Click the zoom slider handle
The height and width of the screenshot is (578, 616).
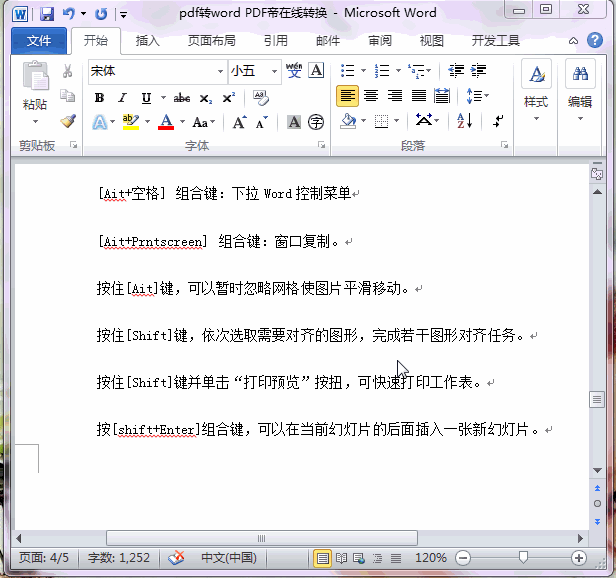coord(523,557)
